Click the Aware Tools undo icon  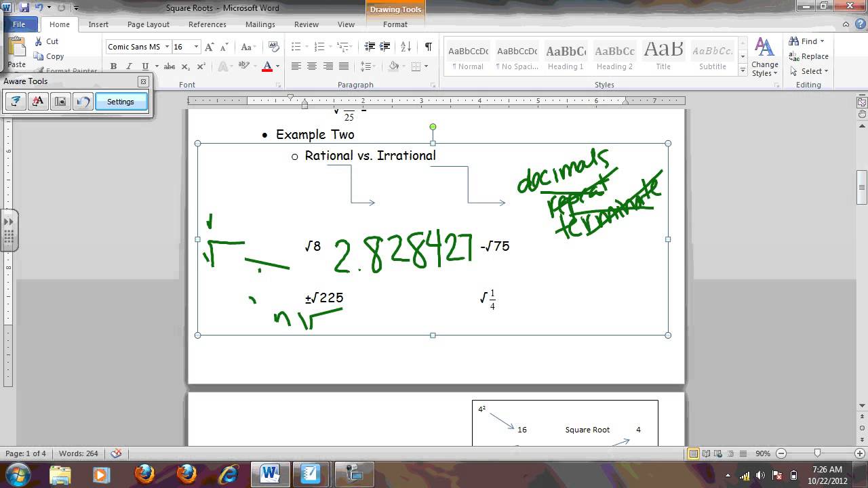pos(83,102)
